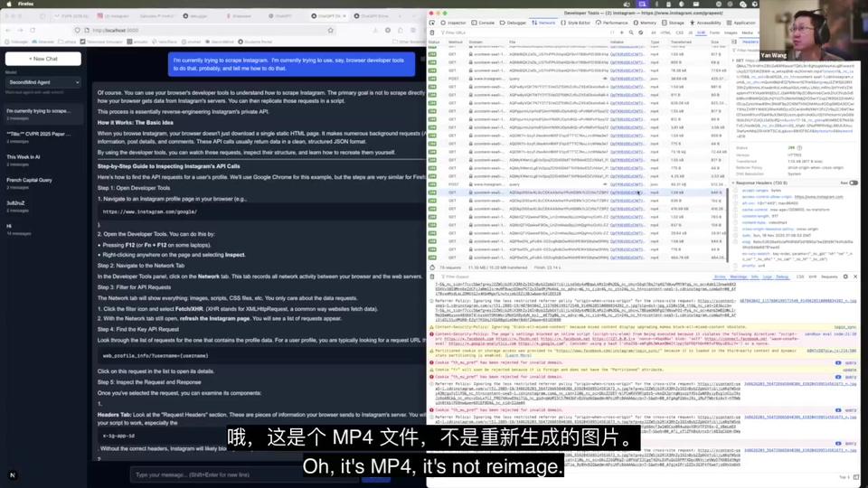Open the 'French Capital Query' chat
The width and height of the screenshot is (868, 488).
[x=42, y=183]
